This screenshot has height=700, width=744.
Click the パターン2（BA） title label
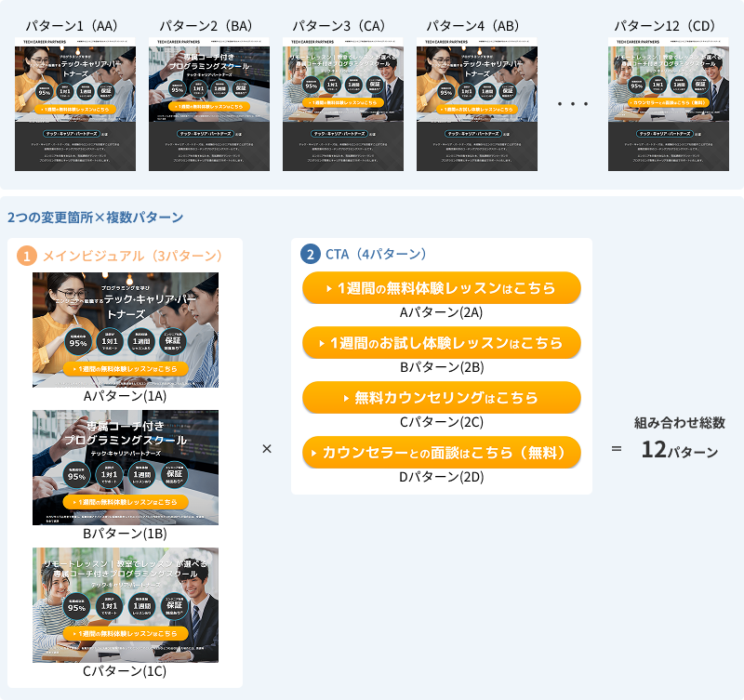[206, 26]
